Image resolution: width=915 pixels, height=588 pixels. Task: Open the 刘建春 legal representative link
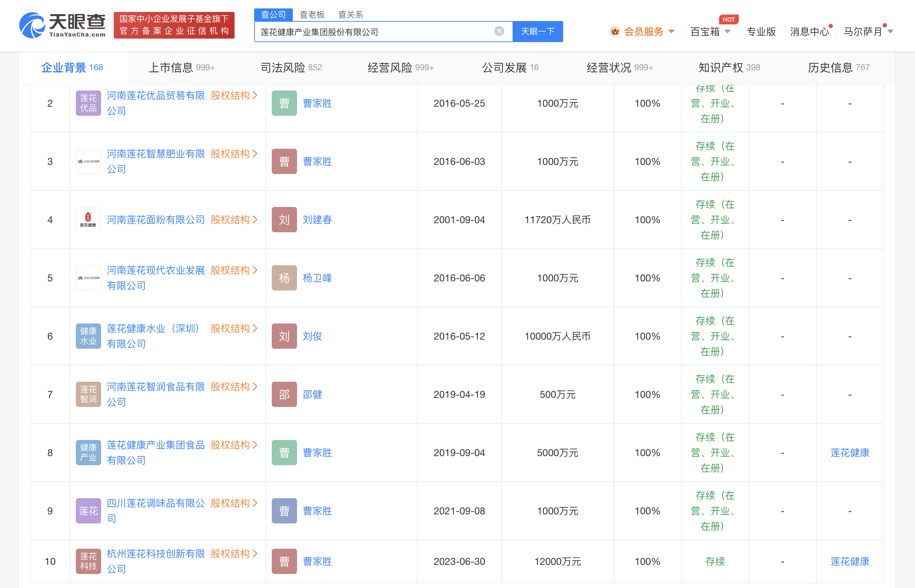[317, 220]
